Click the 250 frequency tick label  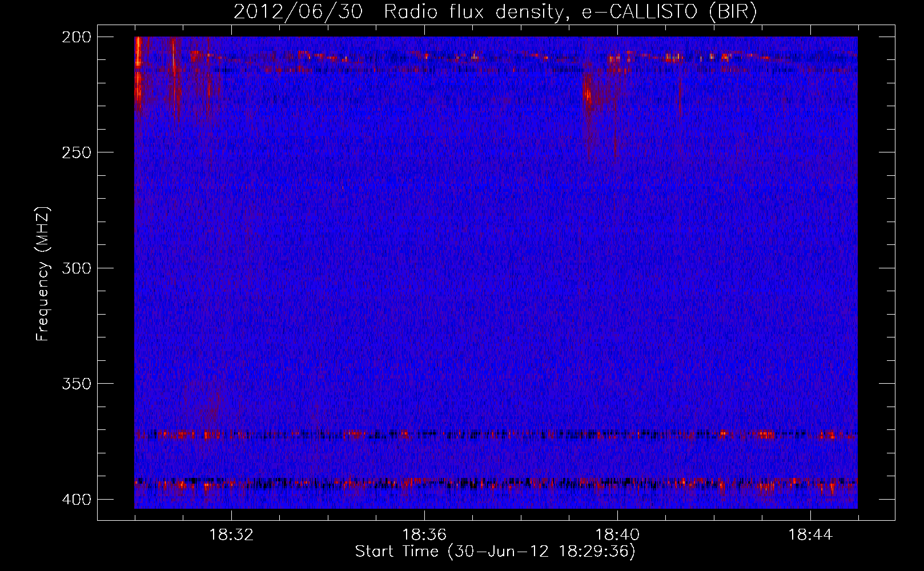(x=77, y=152)
